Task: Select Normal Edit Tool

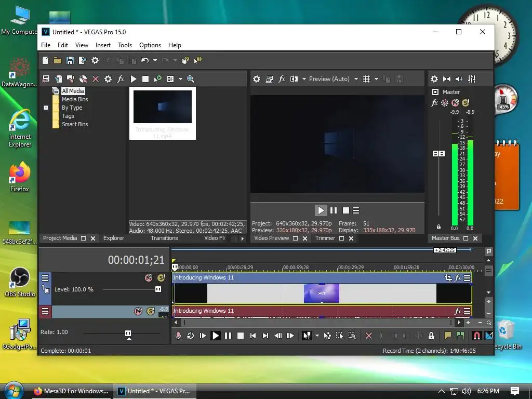Action: tap(307, 336)
